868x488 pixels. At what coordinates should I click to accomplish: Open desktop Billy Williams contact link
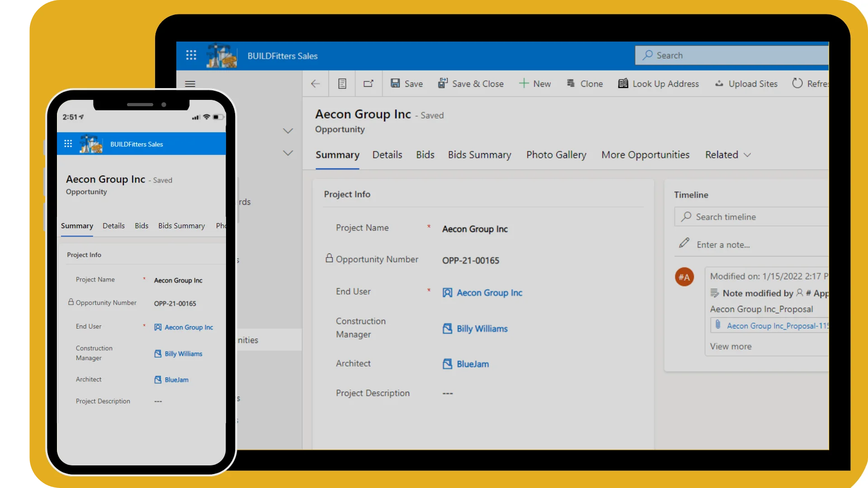[x=482, y=329]
